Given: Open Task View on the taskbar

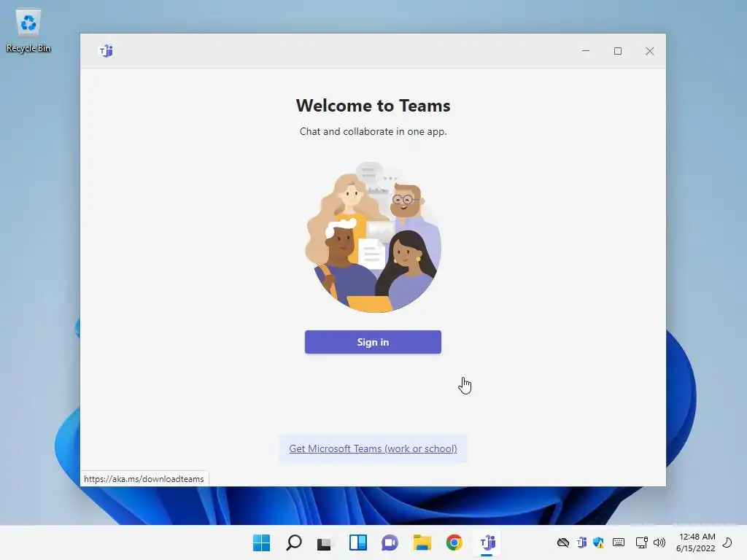Looking at the screenshot, I should click(325, 542).
